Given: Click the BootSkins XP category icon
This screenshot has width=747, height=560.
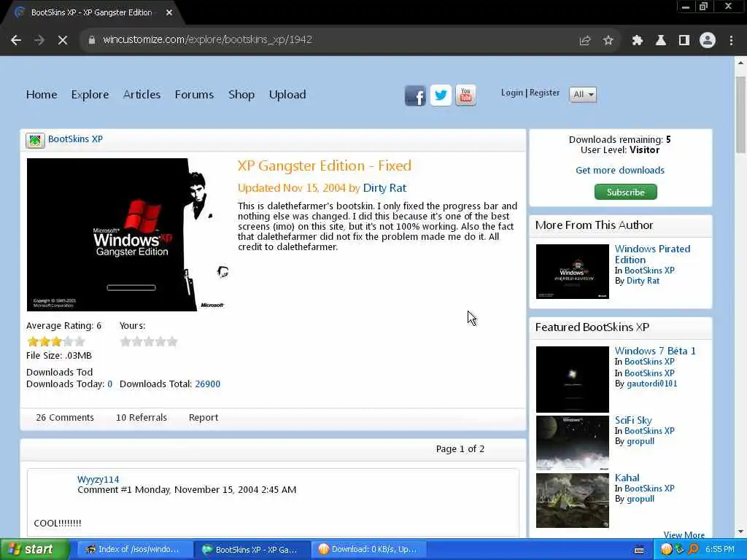Looking at the screenshot, I should (35, 141).
